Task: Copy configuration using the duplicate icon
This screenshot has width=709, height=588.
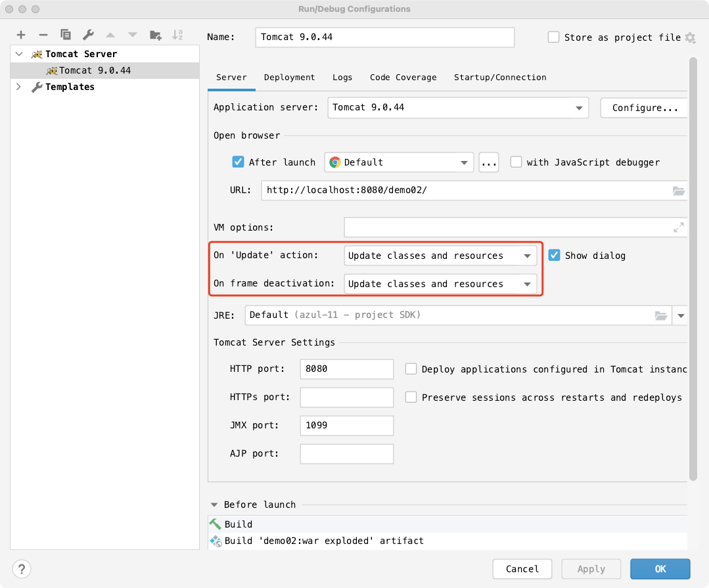Action: pos(66,35)
